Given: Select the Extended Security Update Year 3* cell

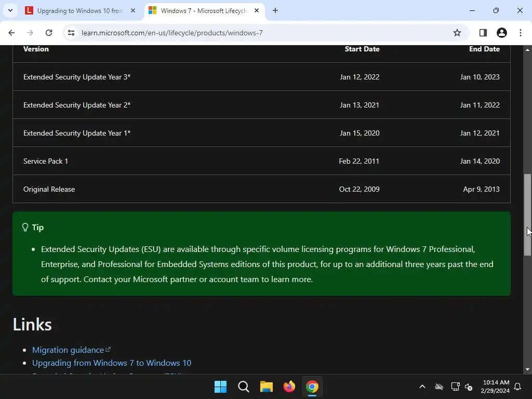Looking at the screenshot, I should tap(77, 77).
